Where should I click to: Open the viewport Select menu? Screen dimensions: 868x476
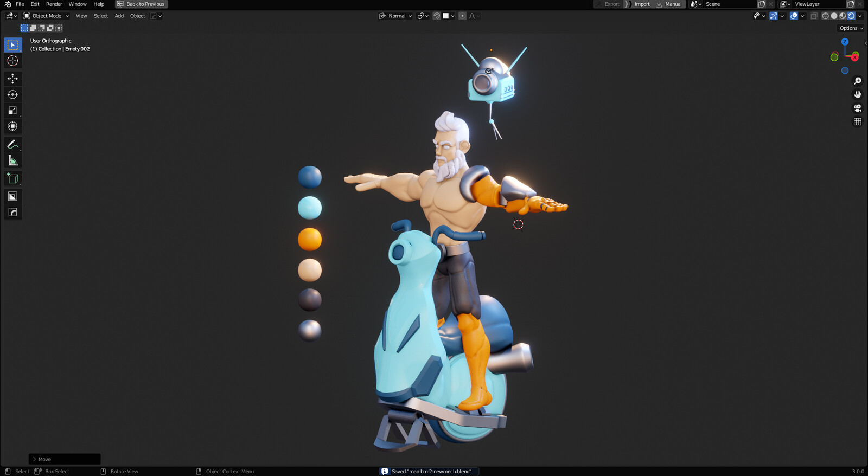click(x=101, y=16)
